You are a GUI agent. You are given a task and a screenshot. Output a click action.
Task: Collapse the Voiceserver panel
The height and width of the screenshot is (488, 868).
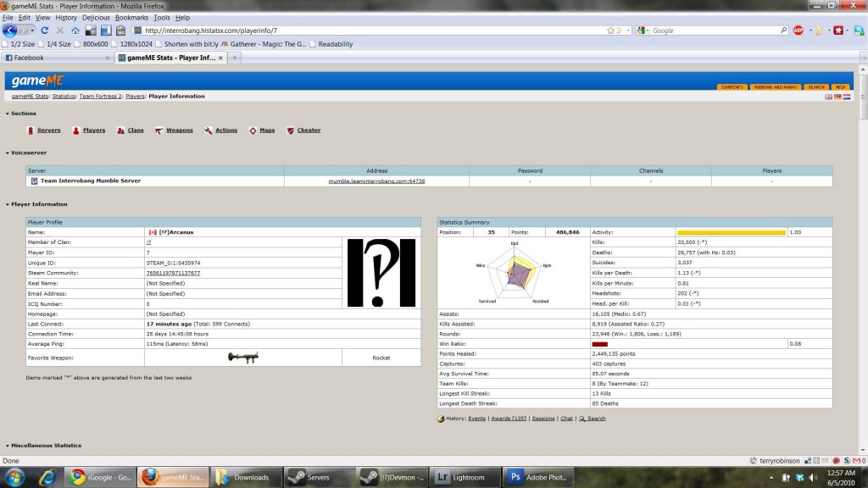point(8,152)
